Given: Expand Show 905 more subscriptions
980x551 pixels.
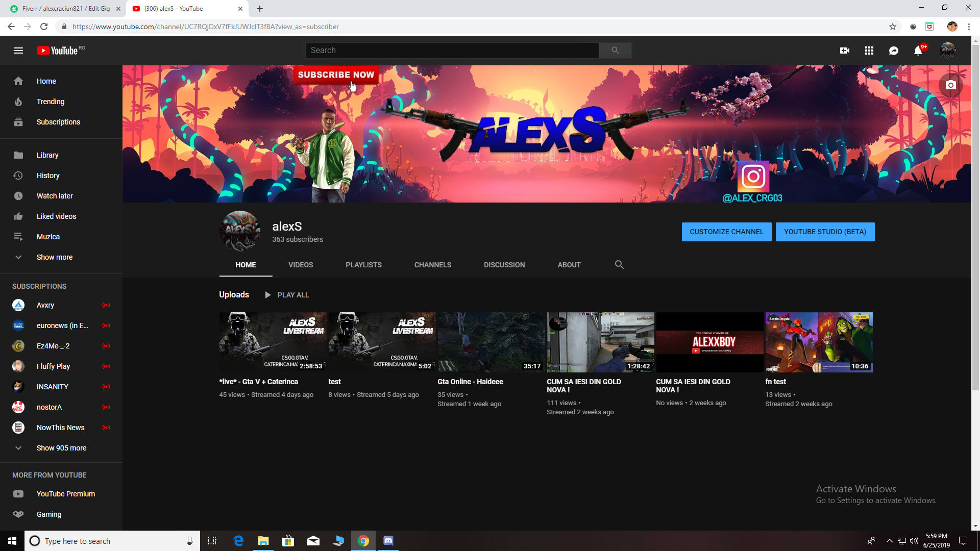Looking at the screenshot, I should tap(61, 448).
